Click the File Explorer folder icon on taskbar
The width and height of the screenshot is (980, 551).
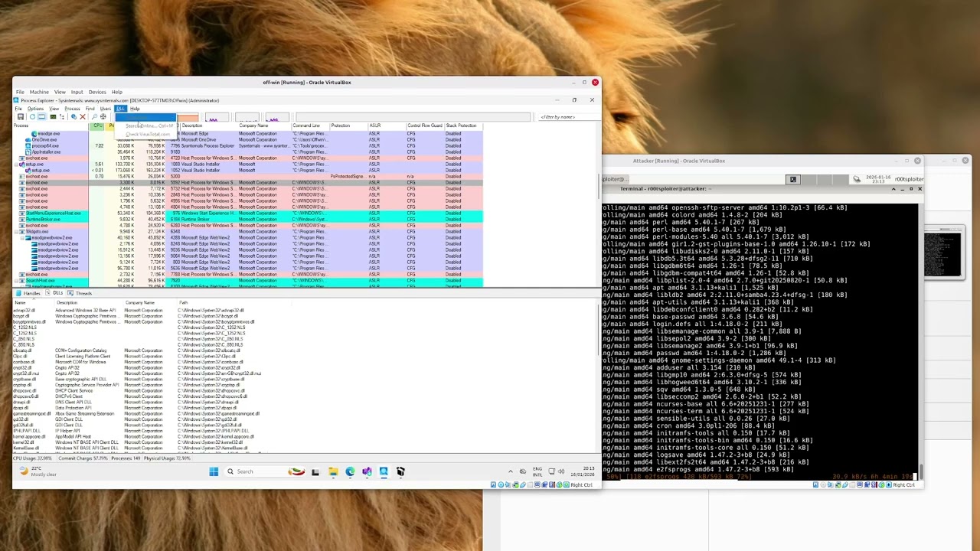click(x=333, y=471)
